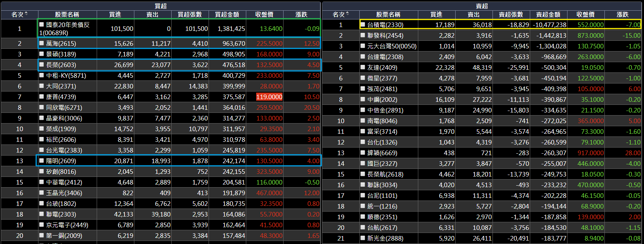Sort 賣超 table by 股票名稱 header
The image size is (644, 244).
point(388,14)
